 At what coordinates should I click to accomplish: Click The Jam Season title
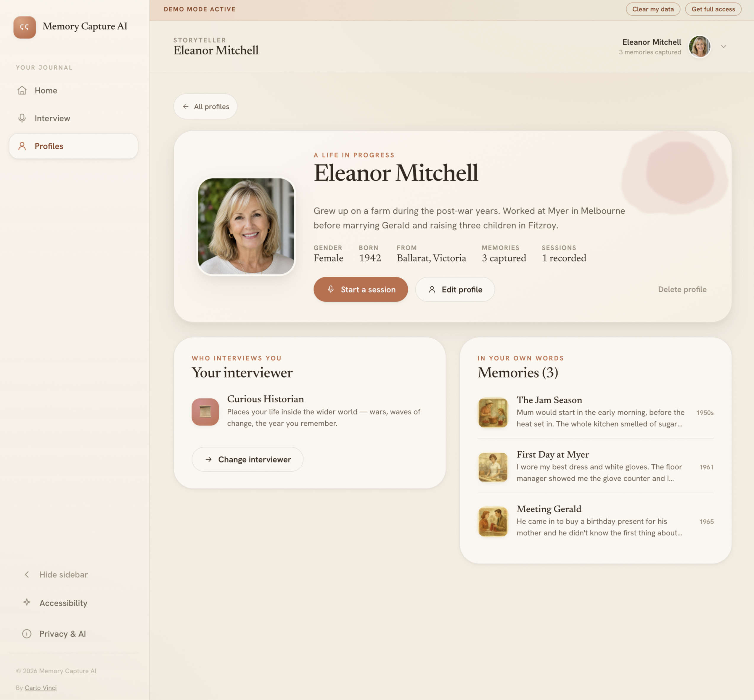[549, 400]
